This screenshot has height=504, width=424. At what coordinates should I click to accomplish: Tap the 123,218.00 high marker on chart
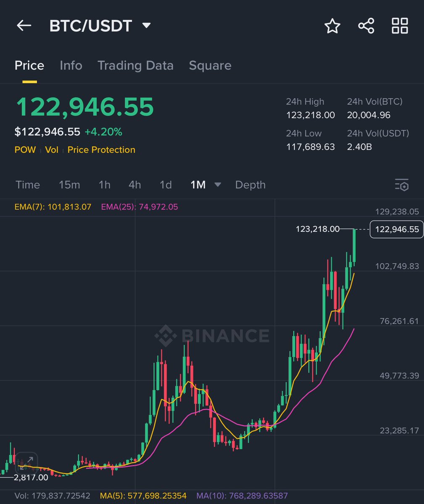pyautogui.click(x=318, y=229)
